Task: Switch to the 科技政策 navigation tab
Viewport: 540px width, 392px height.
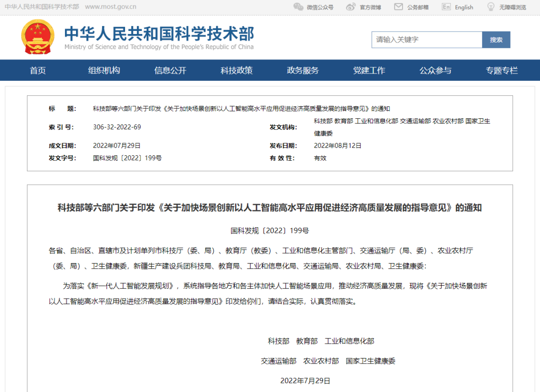Action: pos(236,70)
